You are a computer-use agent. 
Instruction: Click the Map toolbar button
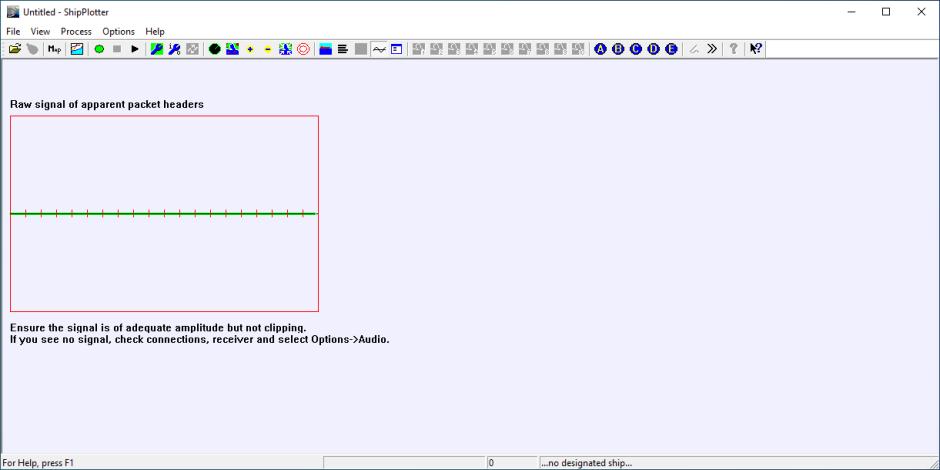[54, 49]
